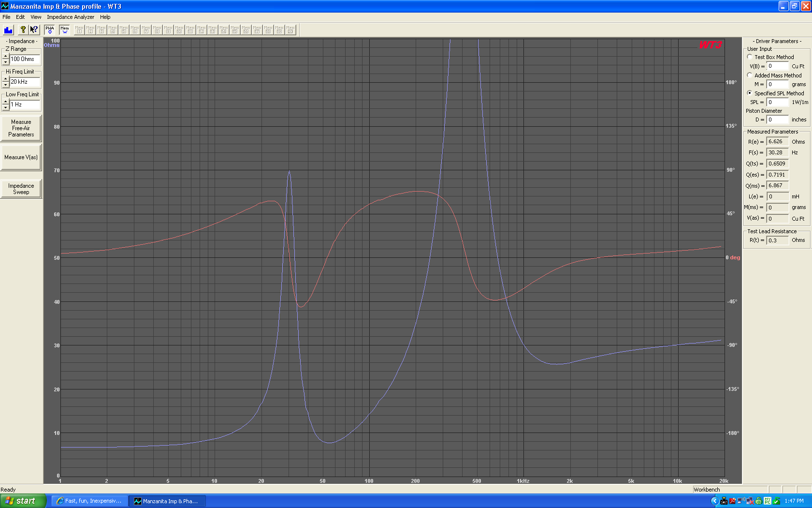Select the Mem 4 memory slot icon

[x=113, y=30]
